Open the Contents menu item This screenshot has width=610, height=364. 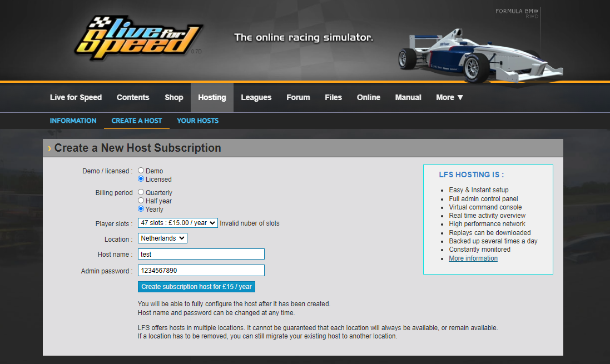(x=133, y=98)
